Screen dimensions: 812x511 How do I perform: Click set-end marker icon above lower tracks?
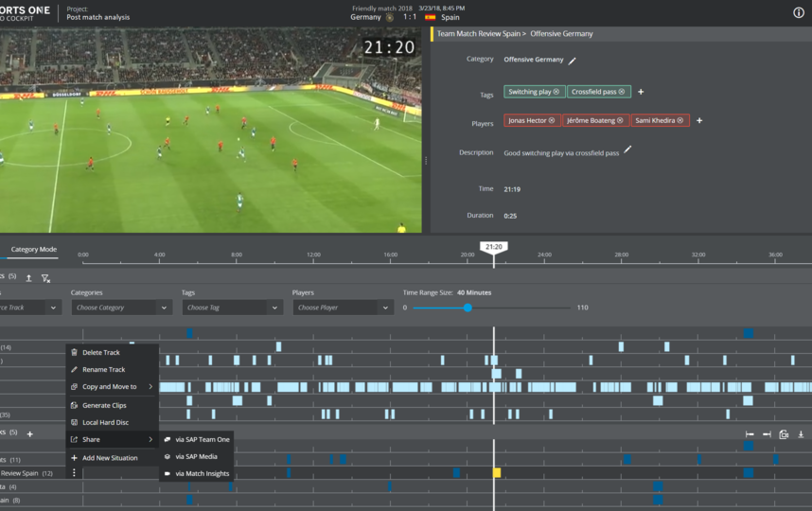point(767,434)
